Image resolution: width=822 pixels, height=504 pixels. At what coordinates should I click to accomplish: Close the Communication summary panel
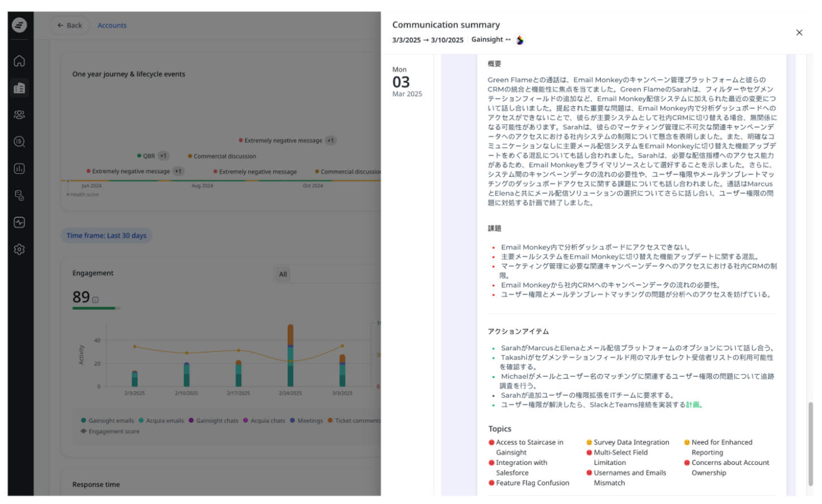click(799, 33)
